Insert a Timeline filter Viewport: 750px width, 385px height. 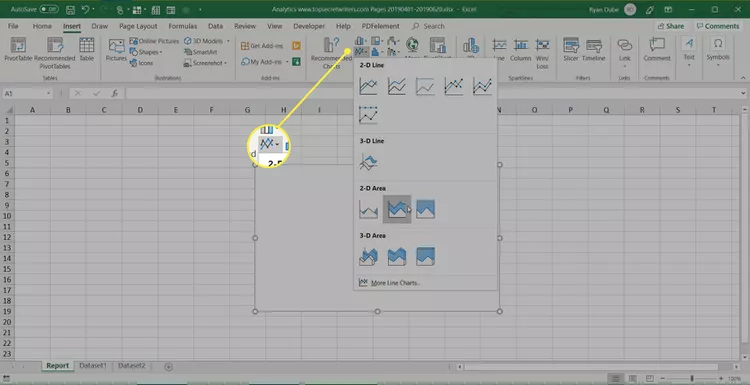(x=594, y=50)
